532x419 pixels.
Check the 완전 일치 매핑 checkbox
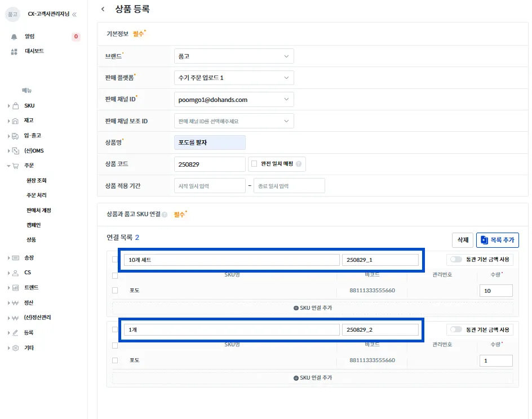(x=254, y=164)
